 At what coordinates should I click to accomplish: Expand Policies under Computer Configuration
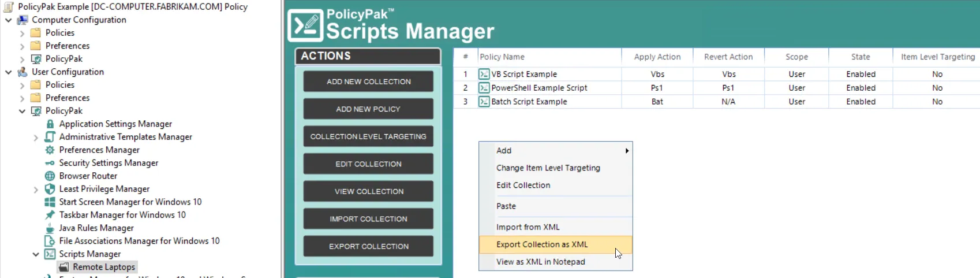click(23, 33)
